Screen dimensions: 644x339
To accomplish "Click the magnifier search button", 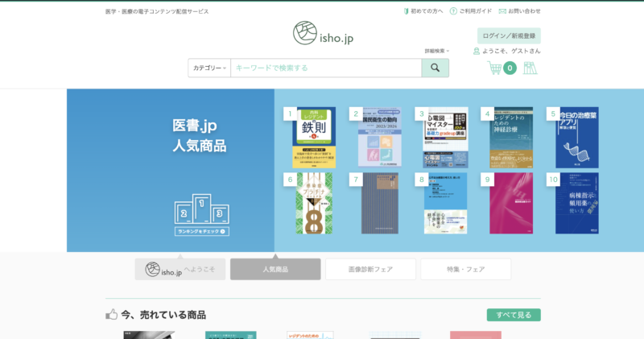I will [x=435, y=68].
